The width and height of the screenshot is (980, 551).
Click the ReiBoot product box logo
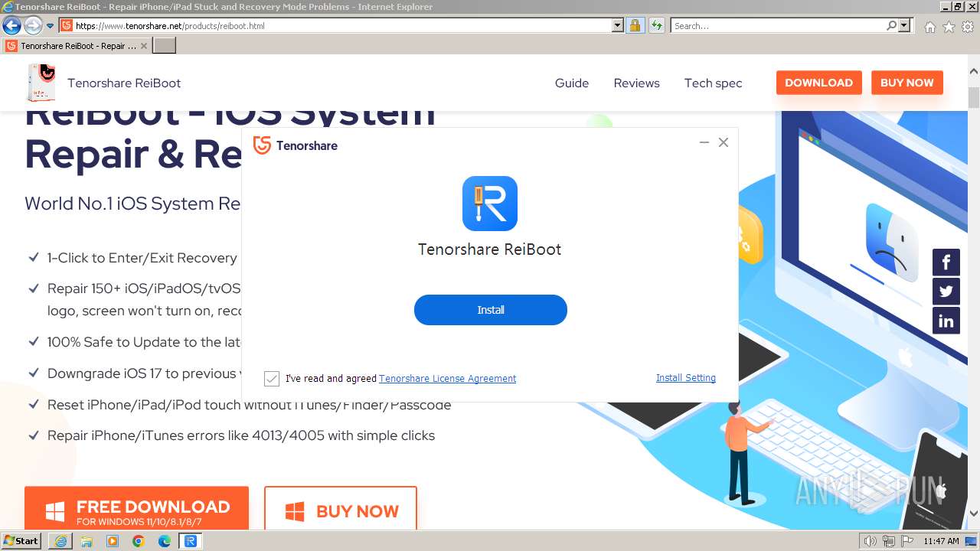click(x=41, y=83)
